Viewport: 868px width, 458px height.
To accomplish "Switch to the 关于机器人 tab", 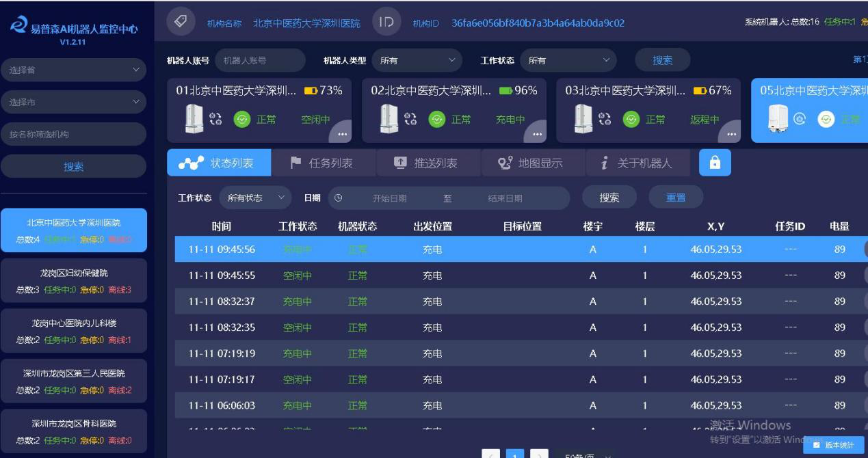I will click(637, 163).
